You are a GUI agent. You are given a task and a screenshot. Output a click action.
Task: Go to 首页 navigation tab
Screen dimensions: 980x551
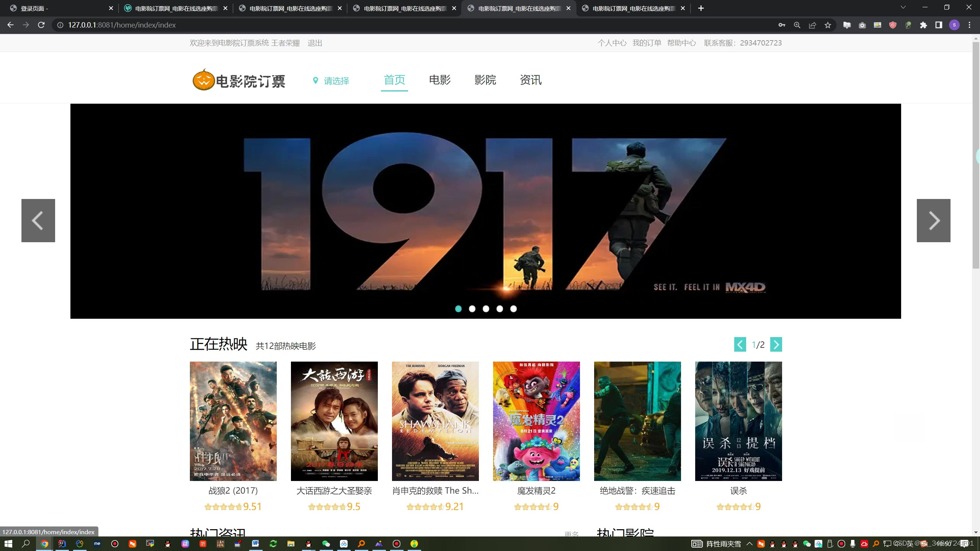tap(394, 80)
